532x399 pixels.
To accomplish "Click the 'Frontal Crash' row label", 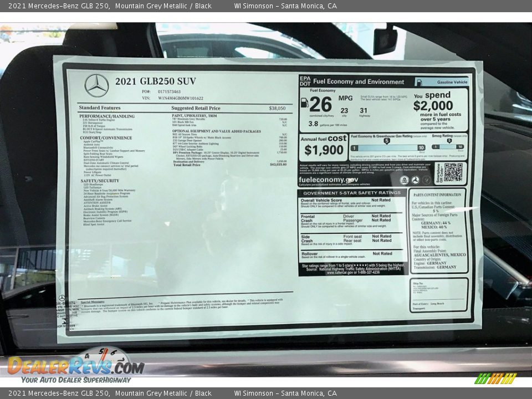I will (x=308, y=218).
